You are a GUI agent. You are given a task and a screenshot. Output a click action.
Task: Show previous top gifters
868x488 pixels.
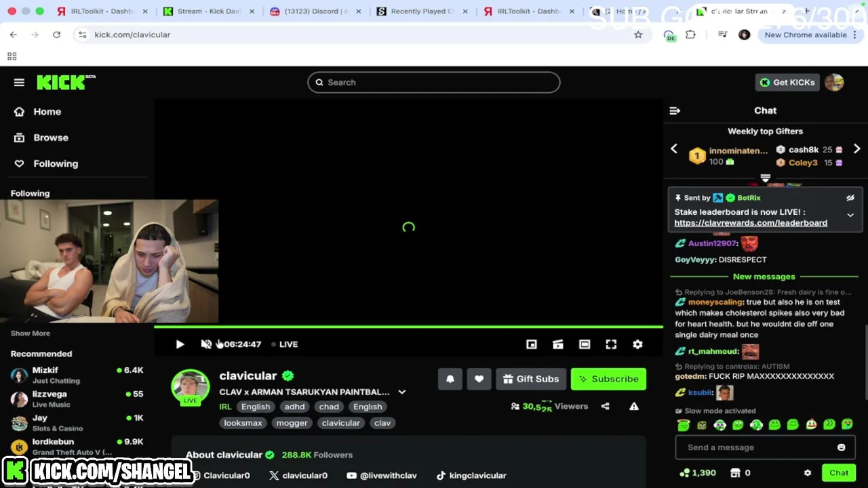point(674,149)
